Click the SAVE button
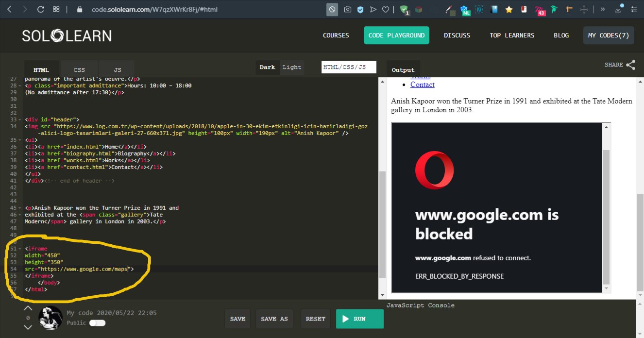 tap(237, 319)
